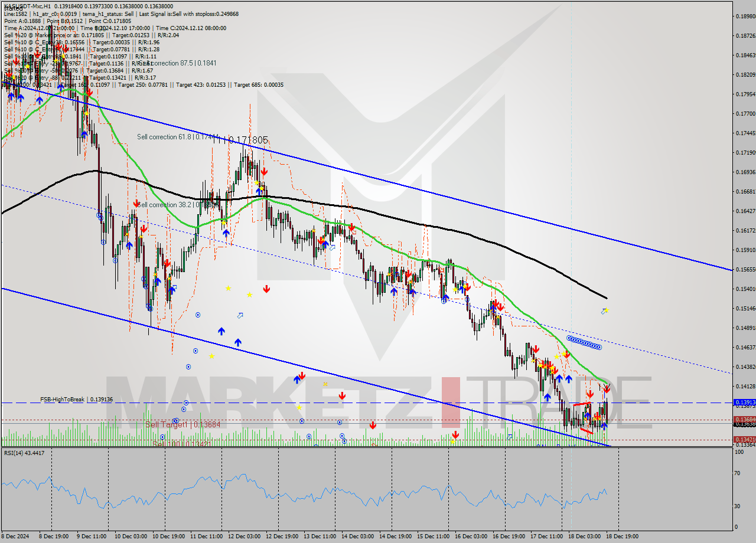Click the 0.17700 price axis value

[x=745, y=113]
